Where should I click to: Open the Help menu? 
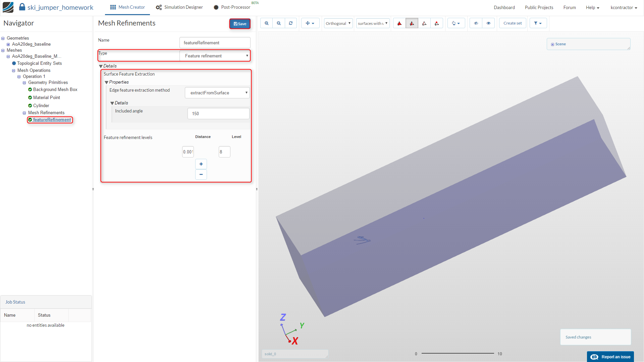pos(592,7)
